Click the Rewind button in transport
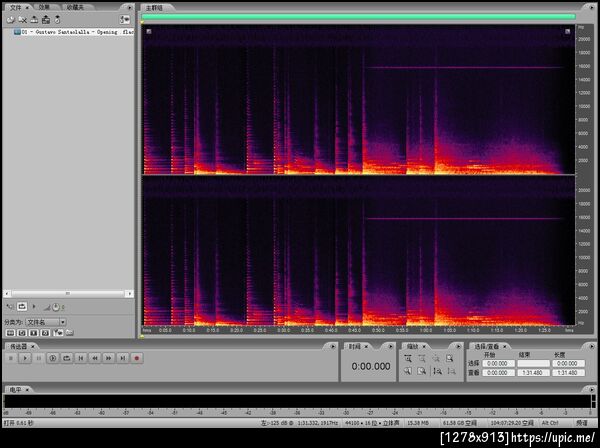The height and width of the screenshot is (448, 600). pos(95,358)
